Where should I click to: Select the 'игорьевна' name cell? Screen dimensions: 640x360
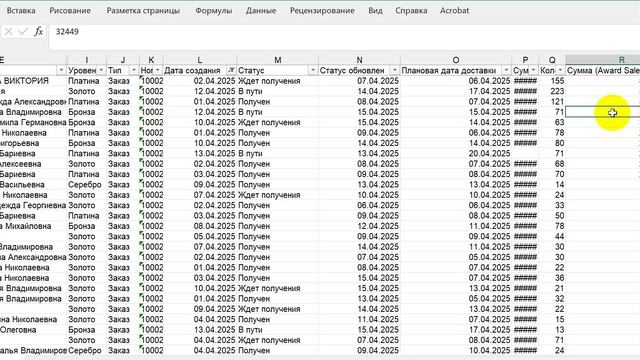pyautogui.click(x=33, y=143)
